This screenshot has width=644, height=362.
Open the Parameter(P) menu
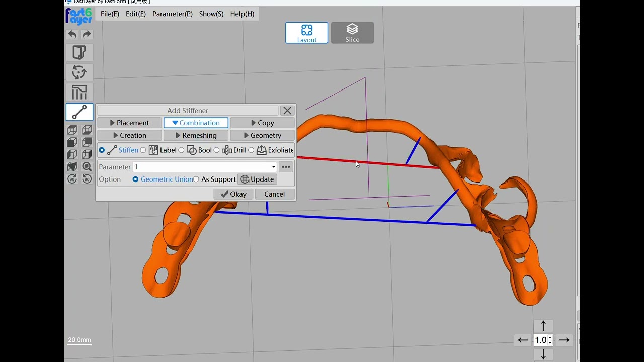(x=173, y=14)
